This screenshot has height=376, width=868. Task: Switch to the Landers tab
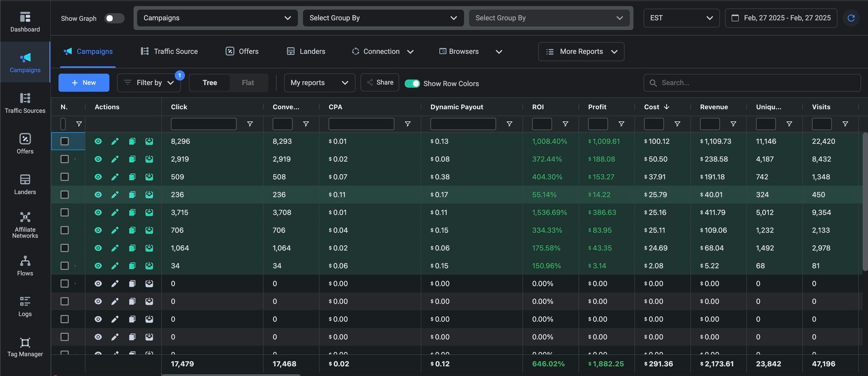[306, 52]
